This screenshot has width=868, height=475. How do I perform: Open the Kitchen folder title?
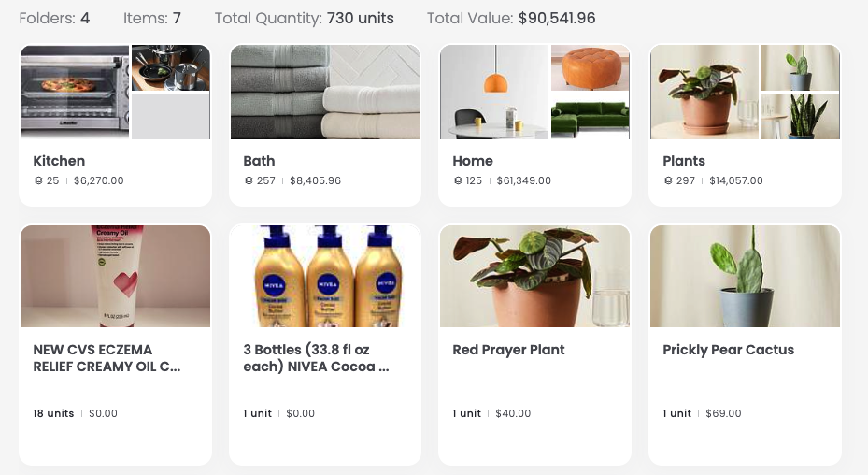pos(59,161)
